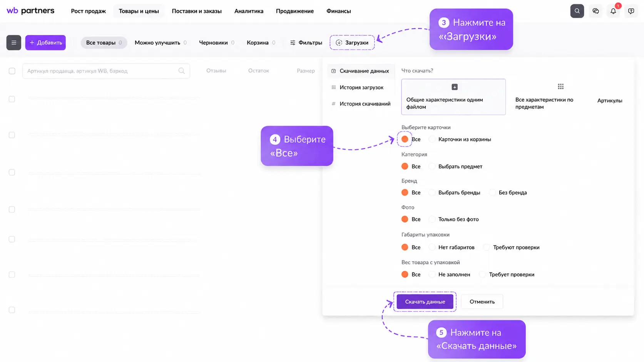Screen dimensions: 644x362
Task: Click the 'Остаток' column header
Action: pyautogui.click(x=258, y=71)
